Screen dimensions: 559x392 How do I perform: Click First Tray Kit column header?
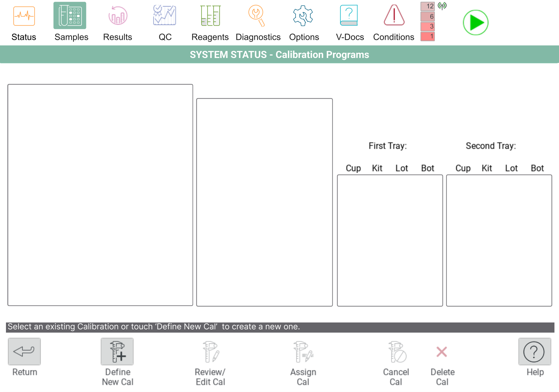pos(377,168)
